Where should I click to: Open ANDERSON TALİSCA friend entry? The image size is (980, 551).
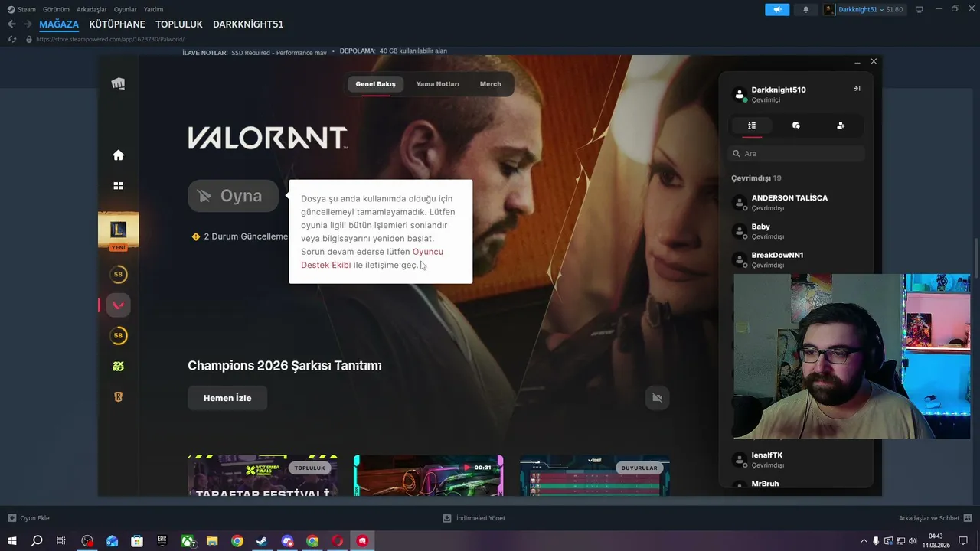point(796,203)
